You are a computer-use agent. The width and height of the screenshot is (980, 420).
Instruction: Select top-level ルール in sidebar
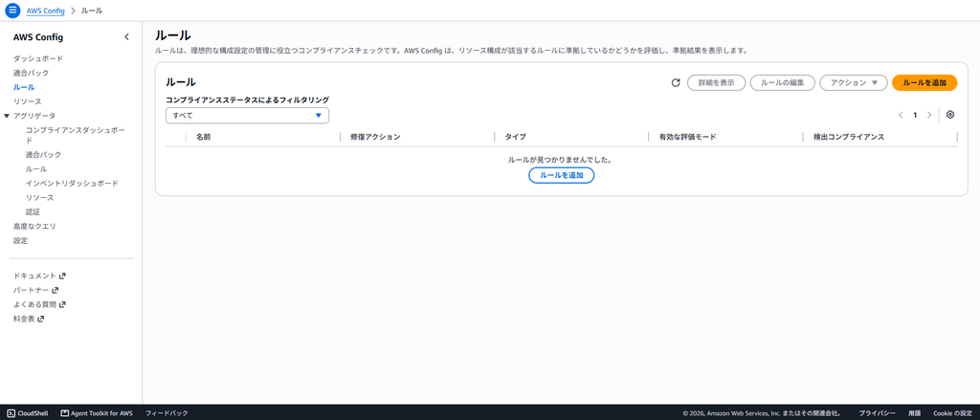click(24, 87)
